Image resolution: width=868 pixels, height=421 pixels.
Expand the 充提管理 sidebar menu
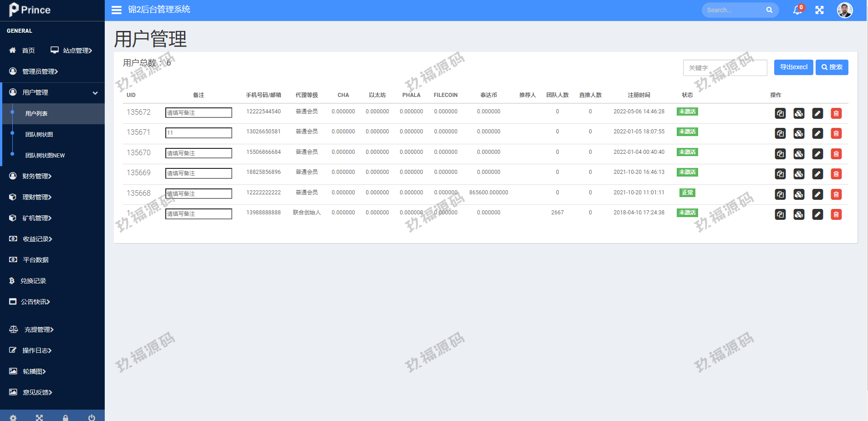39,330
